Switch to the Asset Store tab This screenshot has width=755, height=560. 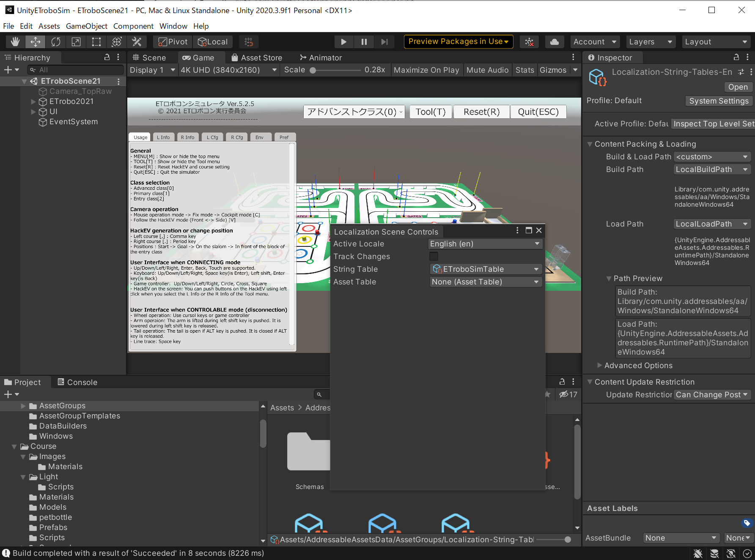(x=257, y=57)
